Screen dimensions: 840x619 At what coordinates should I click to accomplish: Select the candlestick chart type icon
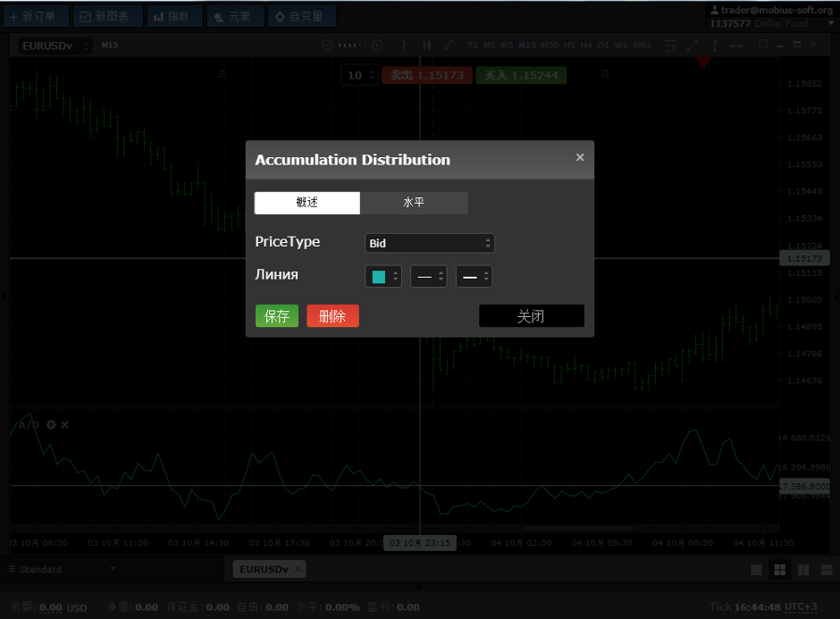click(x=426, y=45)
